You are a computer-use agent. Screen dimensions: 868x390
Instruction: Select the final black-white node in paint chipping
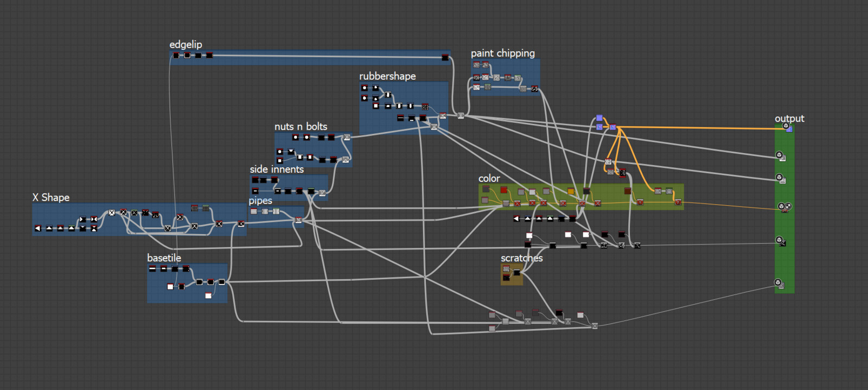[x=534, y=89]
